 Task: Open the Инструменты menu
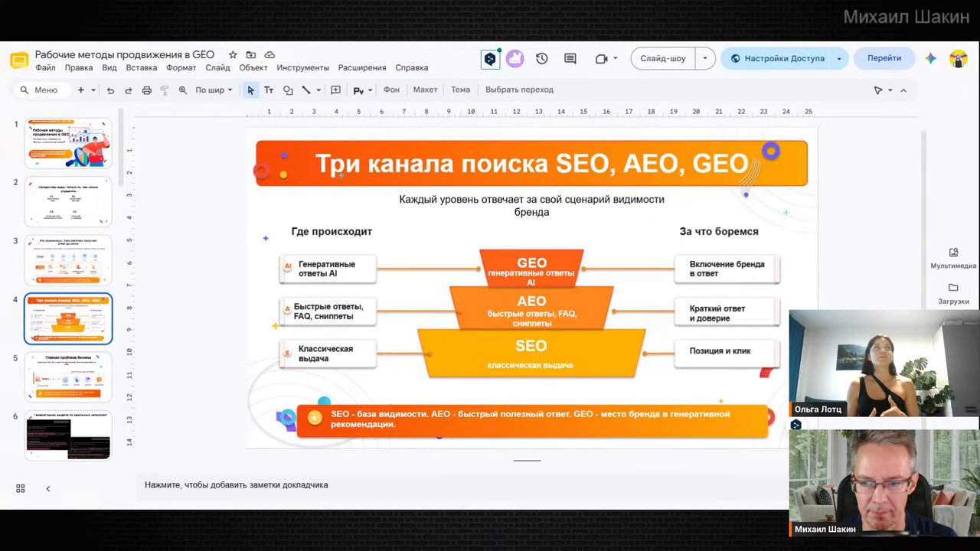303,68
